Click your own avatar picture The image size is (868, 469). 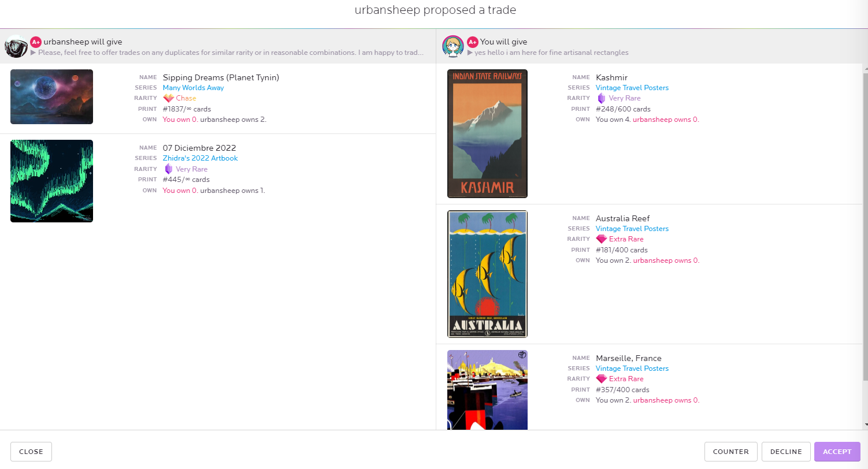(453, 46)
